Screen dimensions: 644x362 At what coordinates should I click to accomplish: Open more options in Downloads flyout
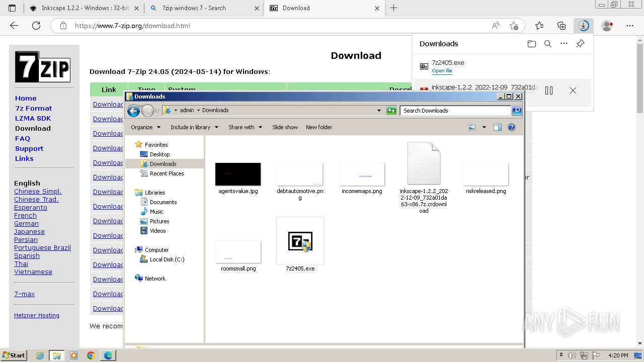pyautogui.click(x=564, y=44)
